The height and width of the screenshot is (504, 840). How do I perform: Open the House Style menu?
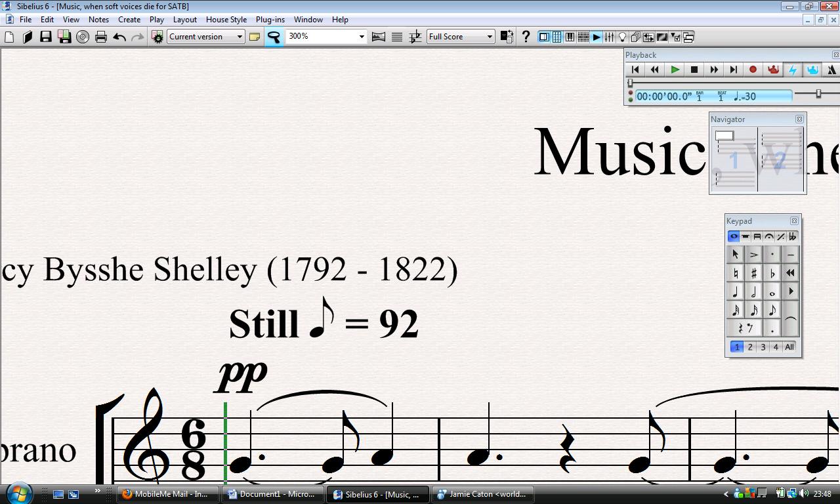pyautogui.click(x=226, y=20)
